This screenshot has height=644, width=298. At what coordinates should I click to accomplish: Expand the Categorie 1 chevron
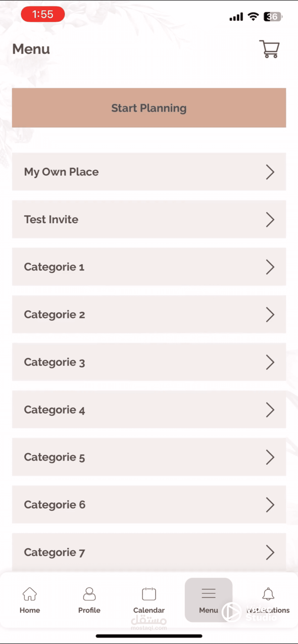pyautogui.click(x=270, y=267)
